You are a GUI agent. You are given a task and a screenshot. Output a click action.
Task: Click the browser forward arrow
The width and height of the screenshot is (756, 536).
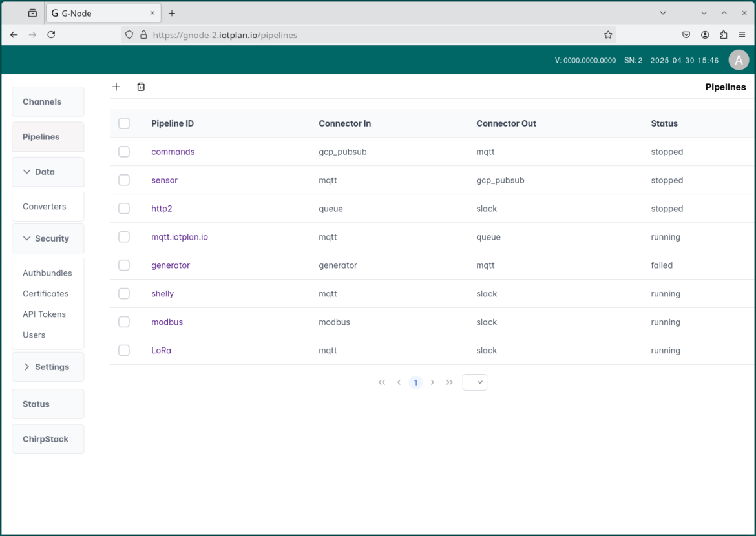tap(32, 35)
